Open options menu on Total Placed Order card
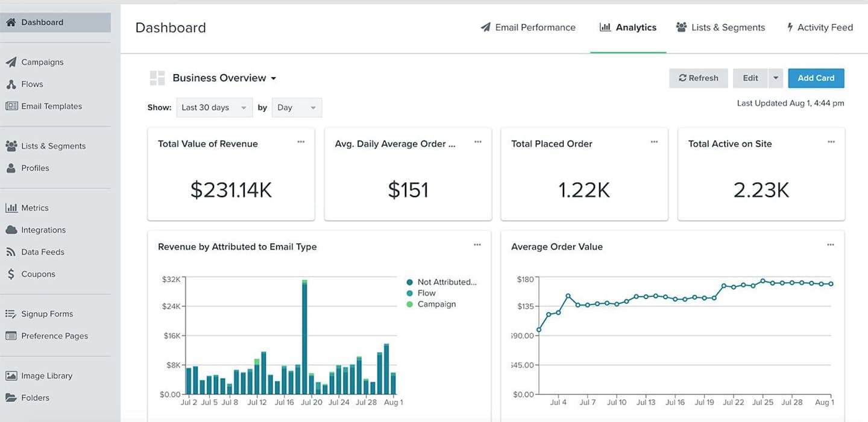The image size is (868, 422). [654, 142]
